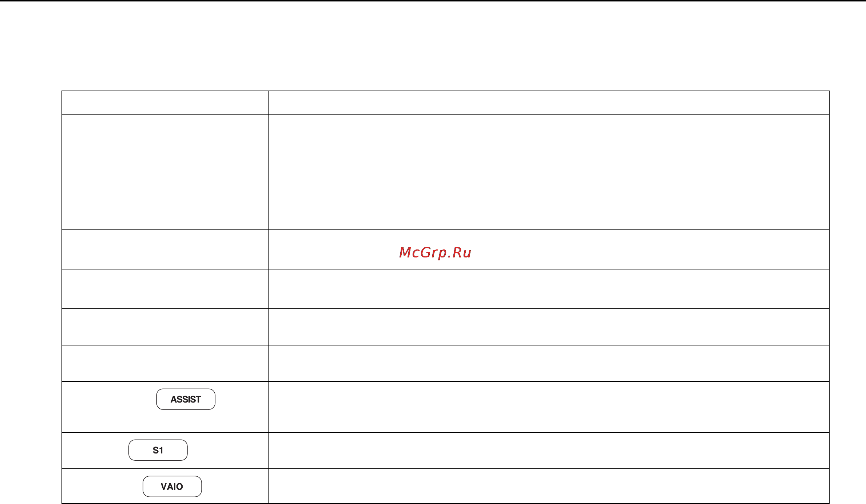Image resolution: width=866 pixels, height=504 pixels.
Task: Select left cell two rows above ASSIST
Action: 165,327
